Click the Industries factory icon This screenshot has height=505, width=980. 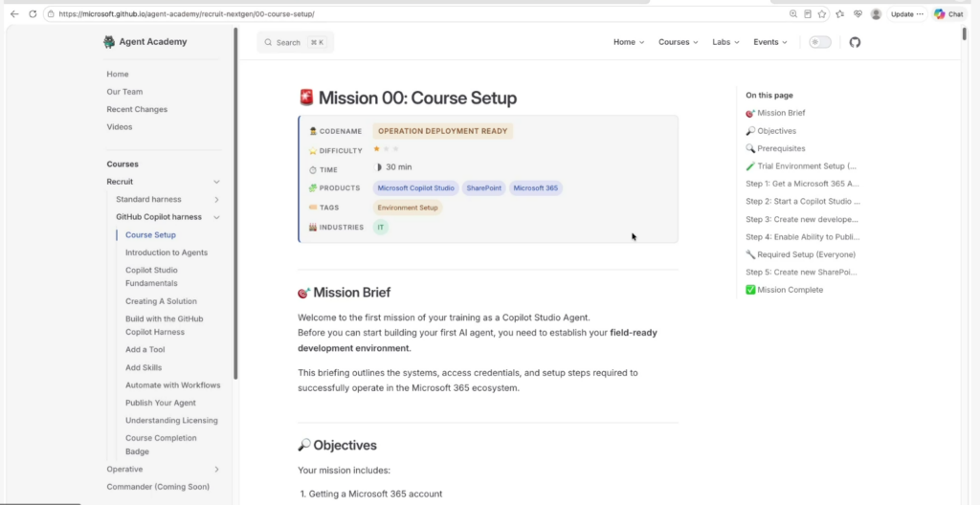(x=313, y=227)
